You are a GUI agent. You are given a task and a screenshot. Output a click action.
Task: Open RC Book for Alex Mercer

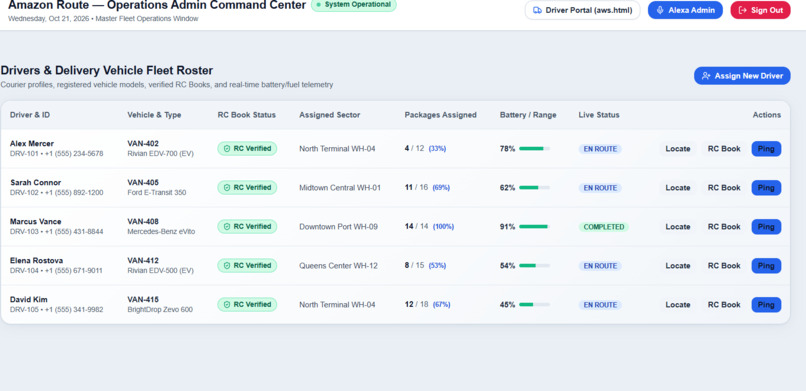point(724,148)
